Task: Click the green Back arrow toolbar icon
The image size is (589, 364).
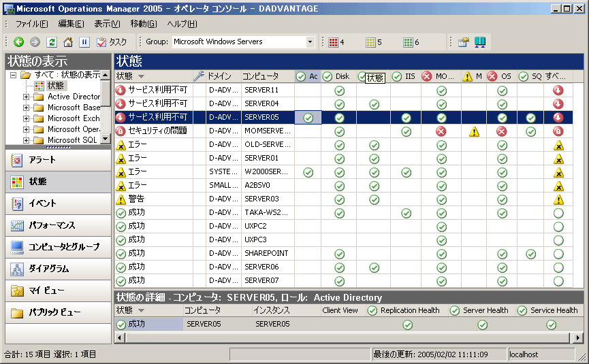Action: (18, 42)
